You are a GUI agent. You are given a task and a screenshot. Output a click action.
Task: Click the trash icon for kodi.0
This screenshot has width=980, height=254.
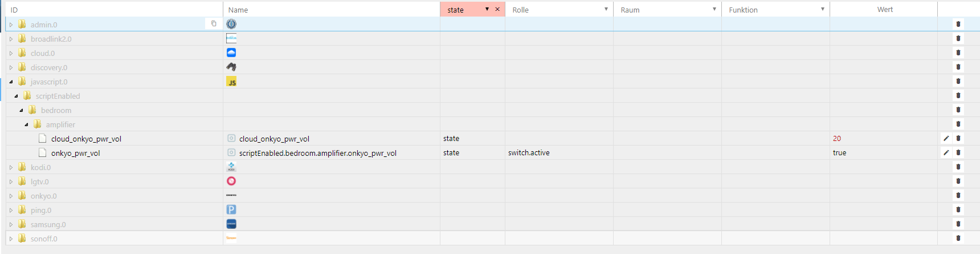tap(958, 167)
